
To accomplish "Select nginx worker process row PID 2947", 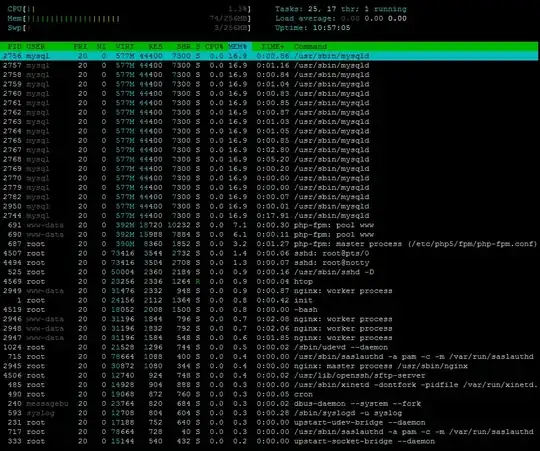I will pos(269,338).
